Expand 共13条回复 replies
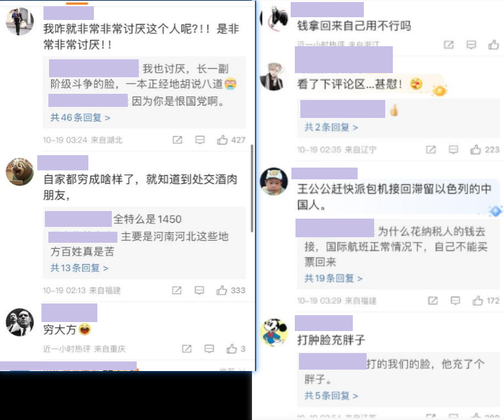Screen dimensions: 504x420 pyautogui.click(x=79, y=268)
